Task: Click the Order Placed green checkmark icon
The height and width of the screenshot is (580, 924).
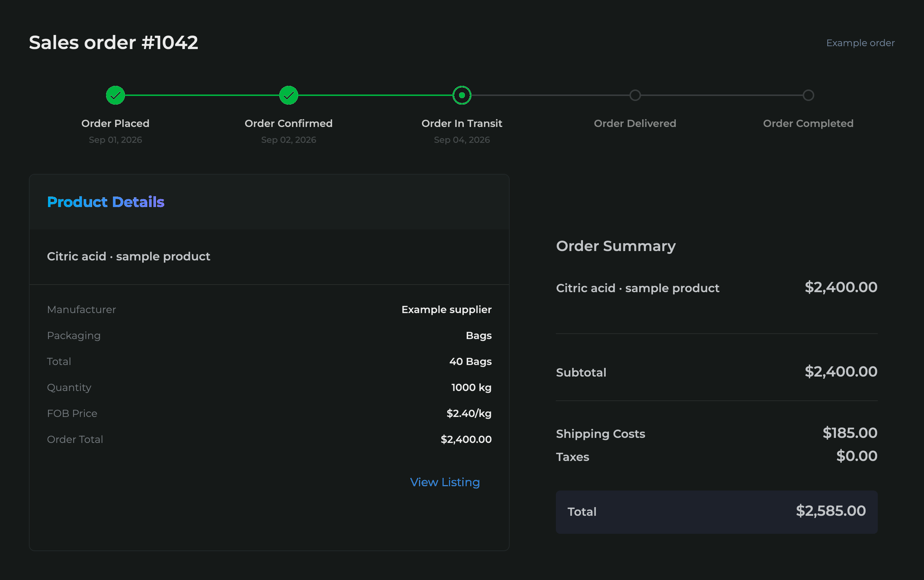Action: coord(115,95)
